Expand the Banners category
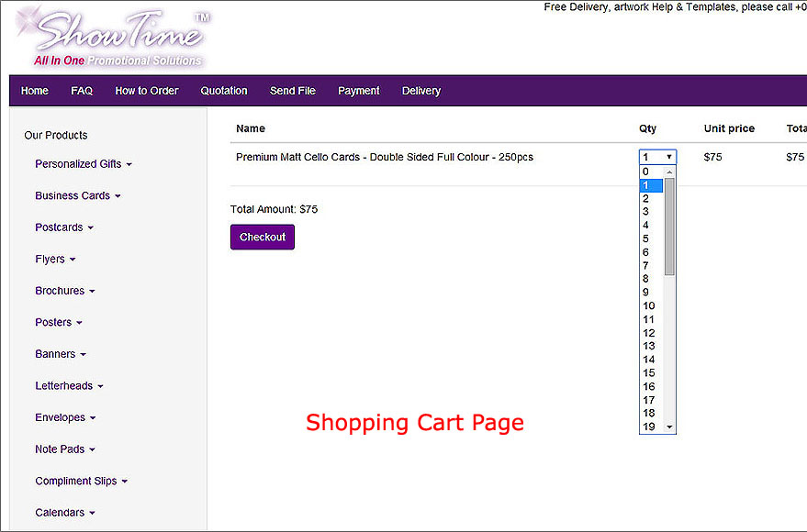 pyautogui.click(x=61, y=354)
